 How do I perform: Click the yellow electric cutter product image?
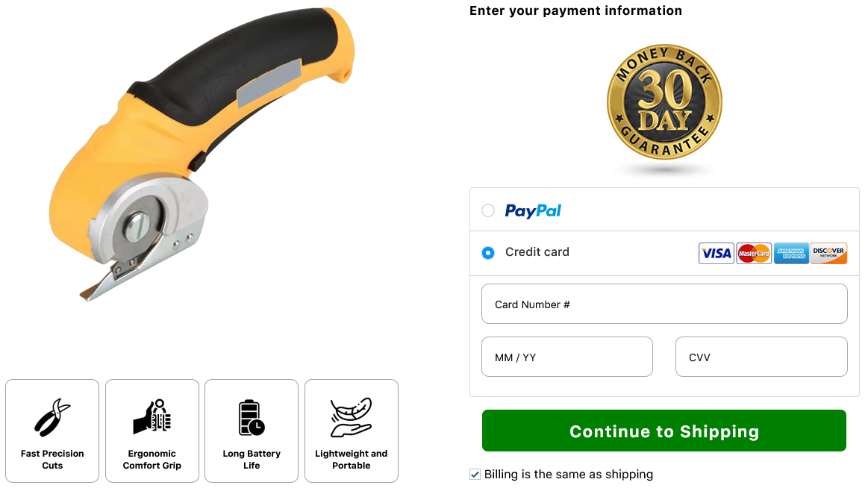coord(202,154)
